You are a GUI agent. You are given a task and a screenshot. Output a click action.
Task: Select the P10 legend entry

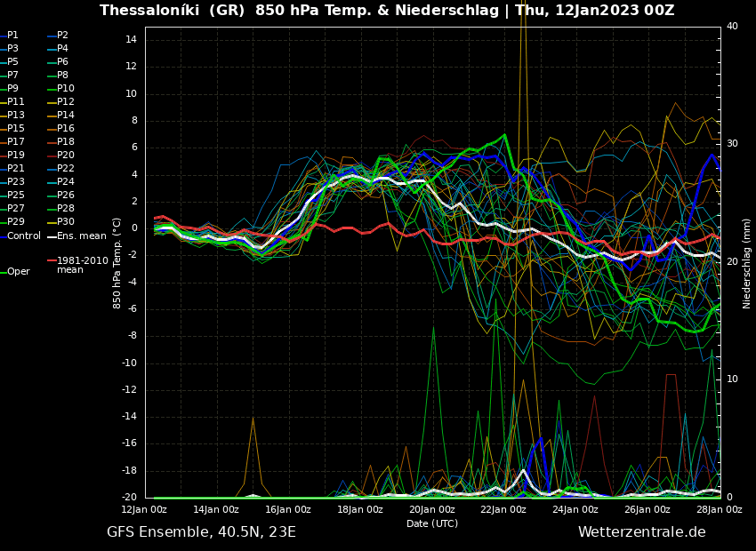coord(66,89)
